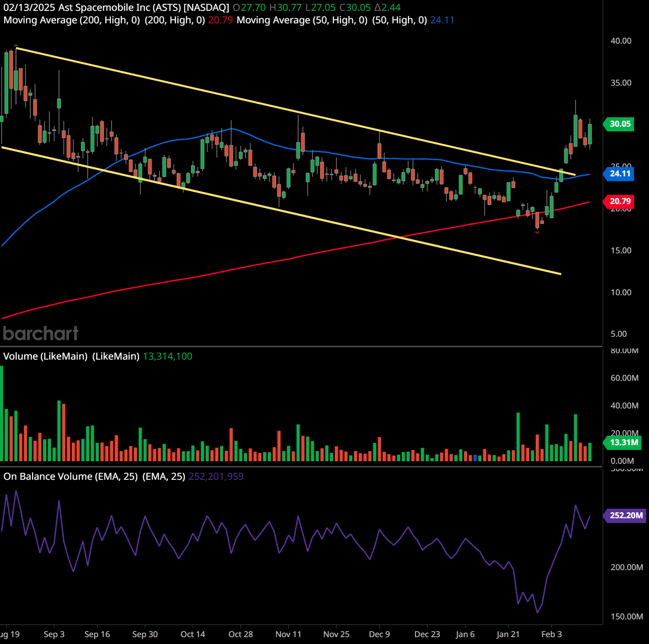The width and height of the screenshot is (649, 644).
Task: Click the '10.00' price axis label
Action: (621, 292)
